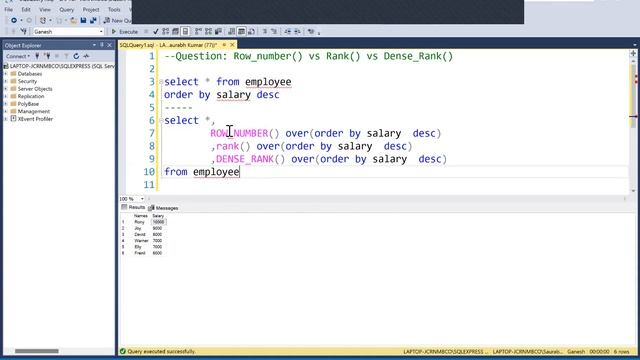Click the Object Explorer horizontal scrollbar
Viewport: 640px width, 360px height.
[37, 351]
